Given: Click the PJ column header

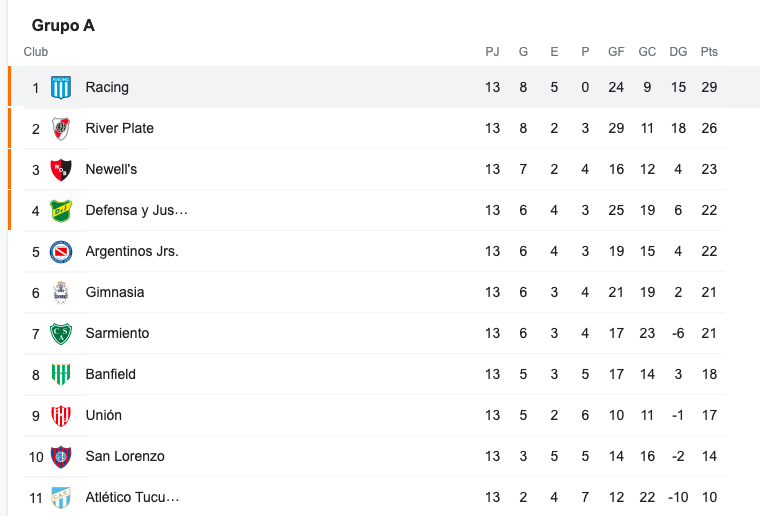Looking at the screenshot, I should [x=492, y=52].
